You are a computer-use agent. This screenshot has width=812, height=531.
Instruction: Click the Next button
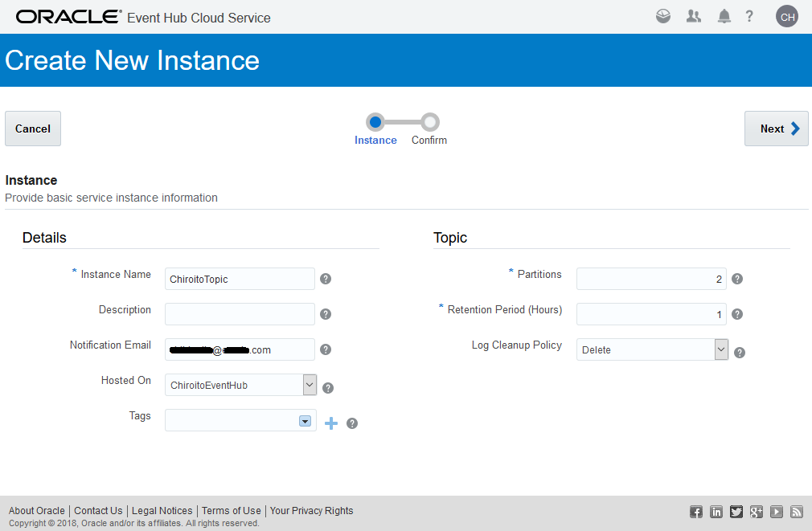pos(777,129)
